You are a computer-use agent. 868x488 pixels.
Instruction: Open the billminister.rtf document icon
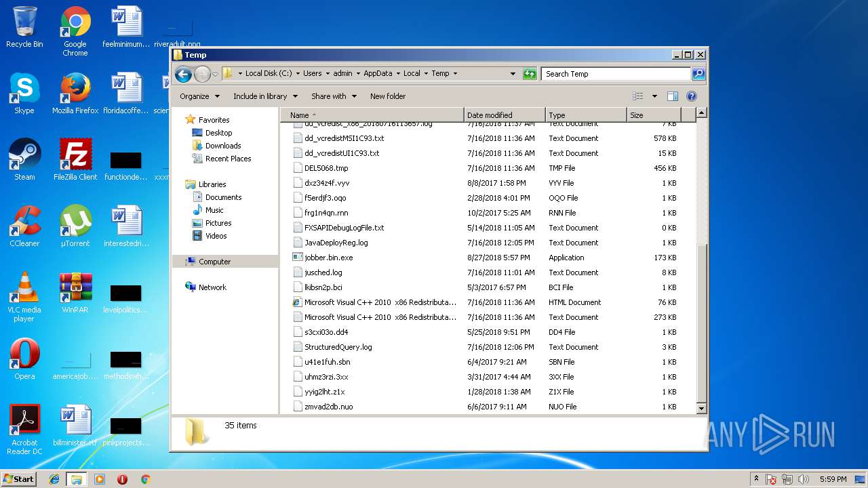click(x=75, y=426)
